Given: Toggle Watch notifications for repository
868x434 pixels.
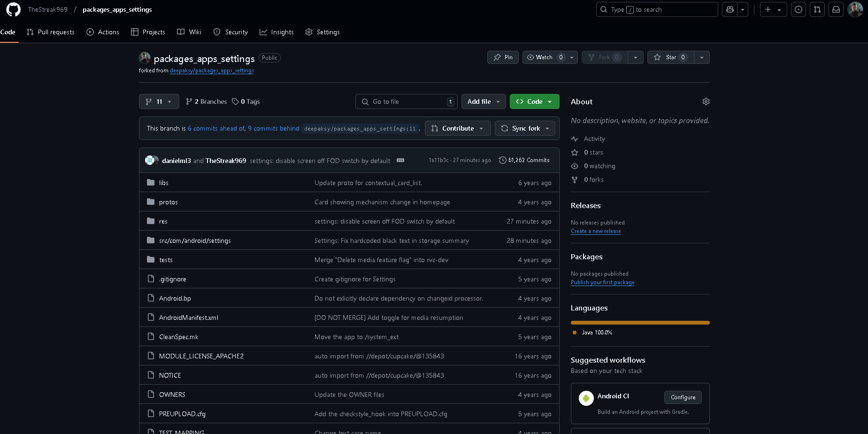Looking at the screenshot, I should 550,57.
